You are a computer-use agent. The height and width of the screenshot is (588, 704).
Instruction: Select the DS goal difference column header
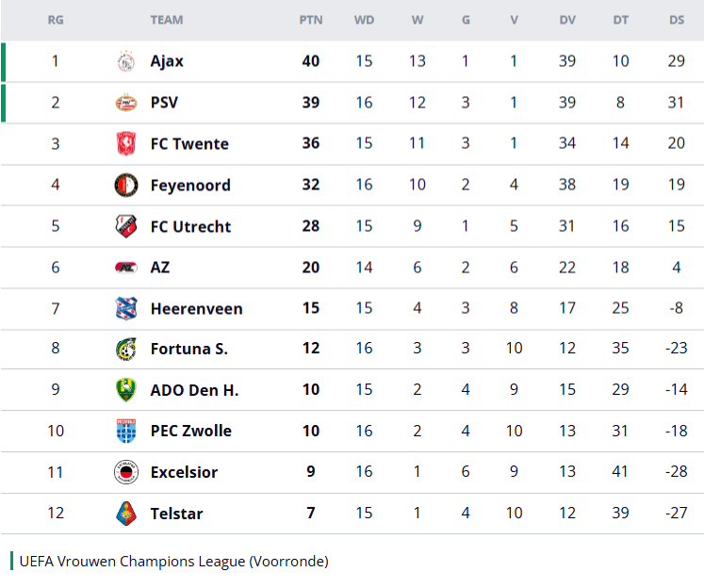(x=677, y=20)
